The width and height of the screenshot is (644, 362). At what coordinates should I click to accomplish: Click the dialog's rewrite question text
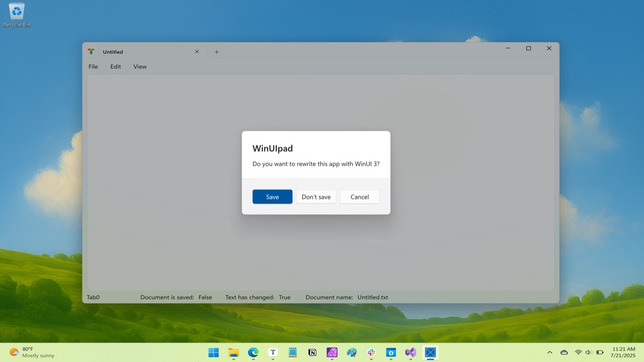click(316, 164)
